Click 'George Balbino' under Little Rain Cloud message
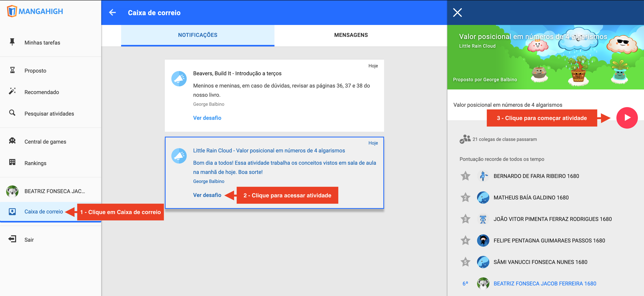The width and height of the screenshot is (644, 296). point(209,181)
